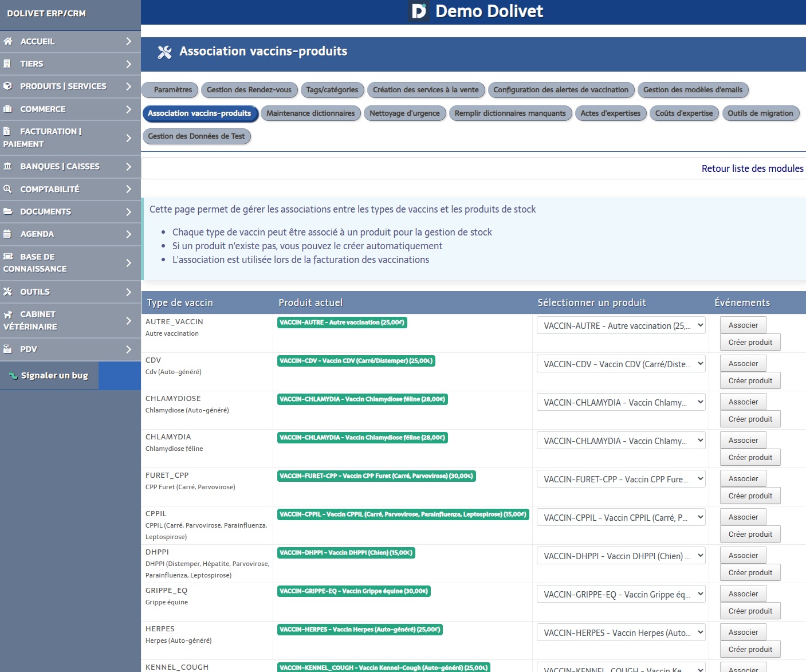Click the Tiers building icon
This screenshot has width=806, height=672.
(x=7, y=64)
